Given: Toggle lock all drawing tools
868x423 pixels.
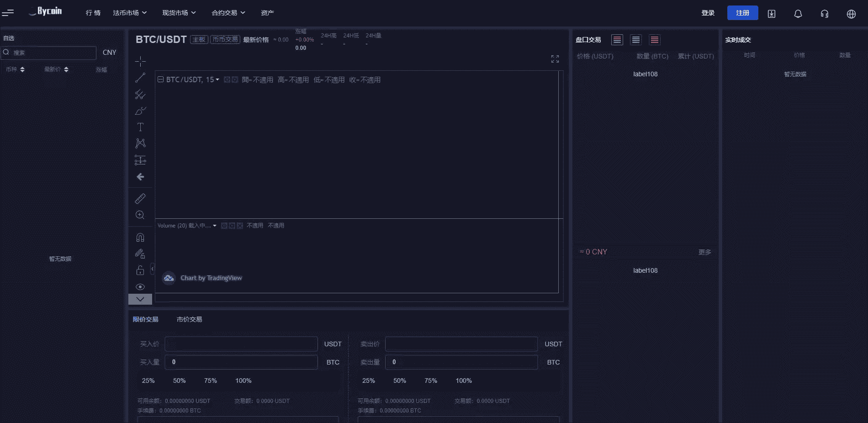Looking at the screenshot, I should click(140, 270).
